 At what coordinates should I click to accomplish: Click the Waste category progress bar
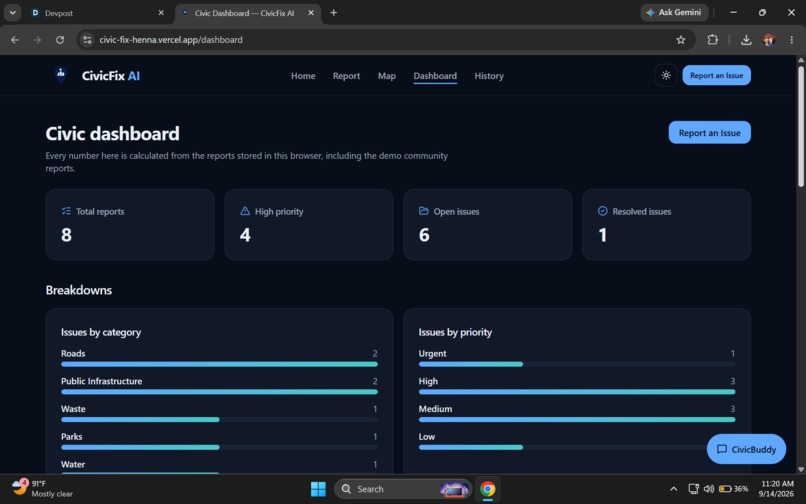[219, 420]
